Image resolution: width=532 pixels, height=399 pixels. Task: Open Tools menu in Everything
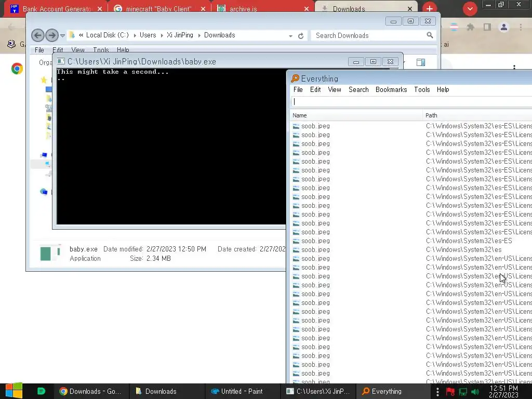tap(422, 89)
